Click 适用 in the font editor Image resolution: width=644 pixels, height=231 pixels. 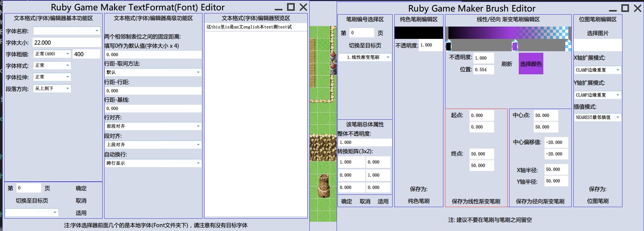coord(81,213)
